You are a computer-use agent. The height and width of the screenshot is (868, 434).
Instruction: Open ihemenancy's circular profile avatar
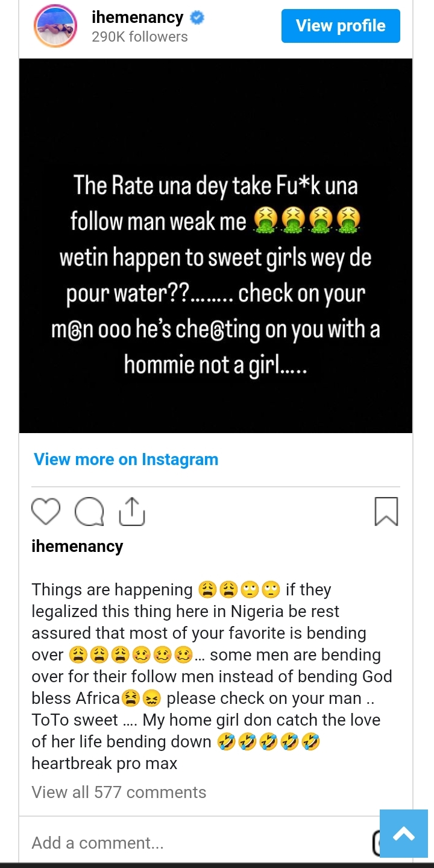click(55, 26)
